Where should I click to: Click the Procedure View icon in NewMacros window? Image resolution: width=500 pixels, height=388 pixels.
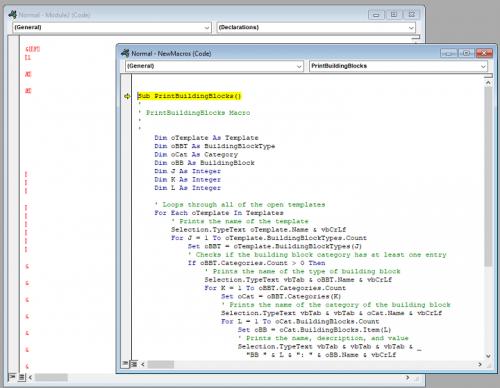coord(126,364)
